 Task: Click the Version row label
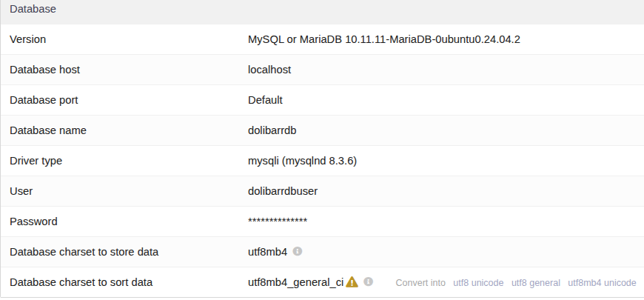click(28, 39)
